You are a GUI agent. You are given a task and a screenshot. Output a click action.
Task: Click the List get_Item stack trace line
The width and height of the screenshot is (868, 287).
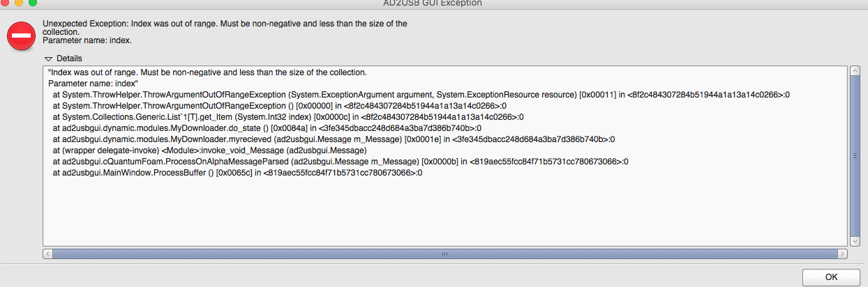coord(288,117)
